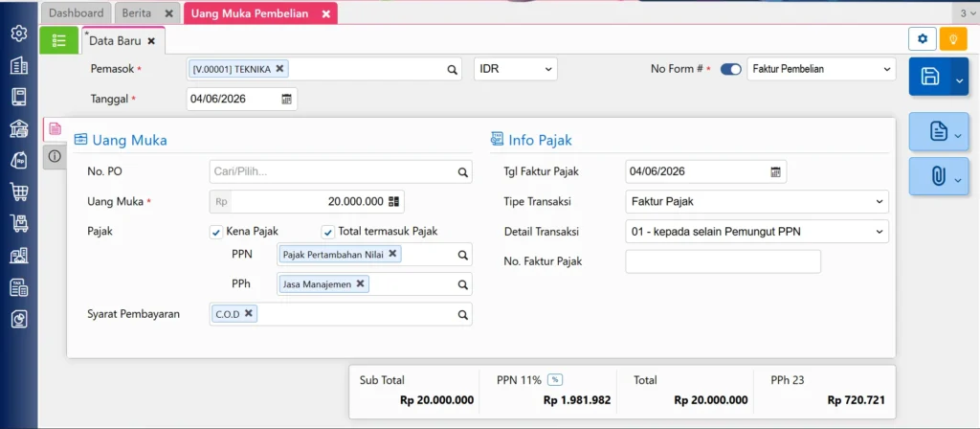Switch to the Berita tab
This screenshot has width=980, height=429.
[x=137, y=13]
